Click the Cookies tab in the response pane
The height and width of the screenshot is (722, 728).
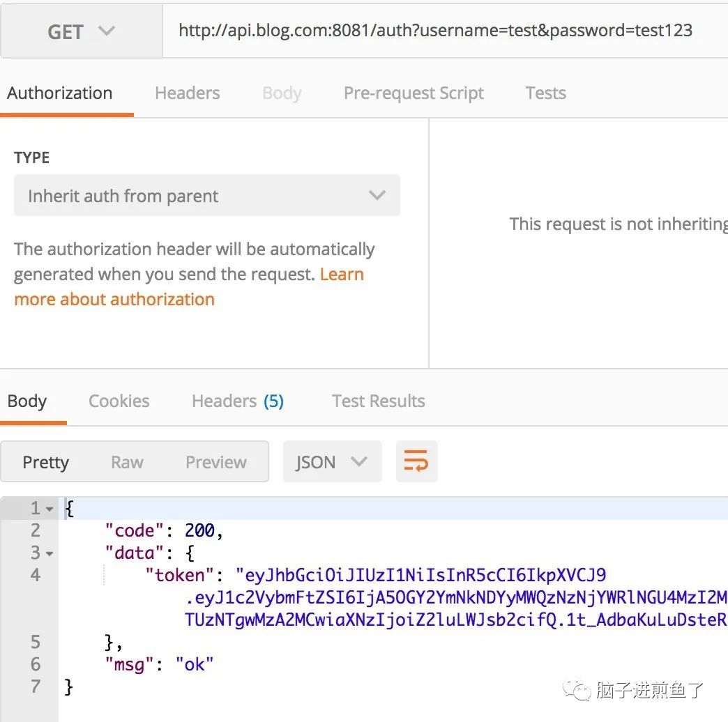(x=119, y=401)
